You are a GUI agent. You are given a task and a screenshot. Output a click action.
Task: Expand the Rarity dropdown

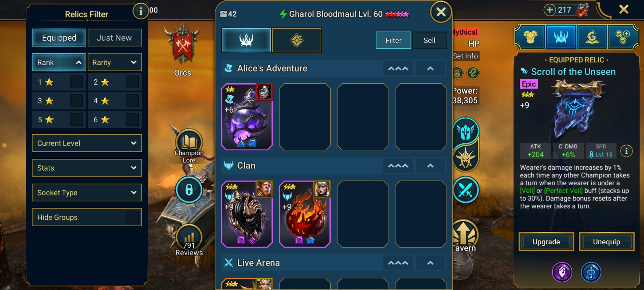(115, 62)
